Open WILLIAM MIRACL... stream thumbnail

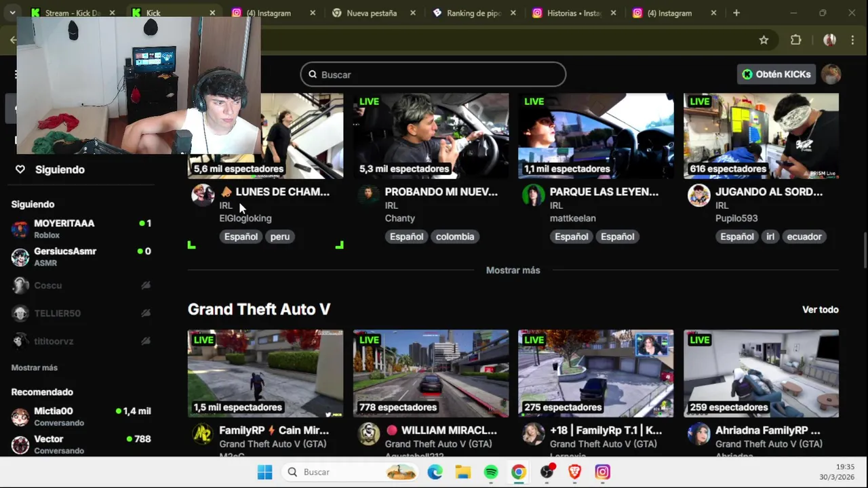(431, 373)
